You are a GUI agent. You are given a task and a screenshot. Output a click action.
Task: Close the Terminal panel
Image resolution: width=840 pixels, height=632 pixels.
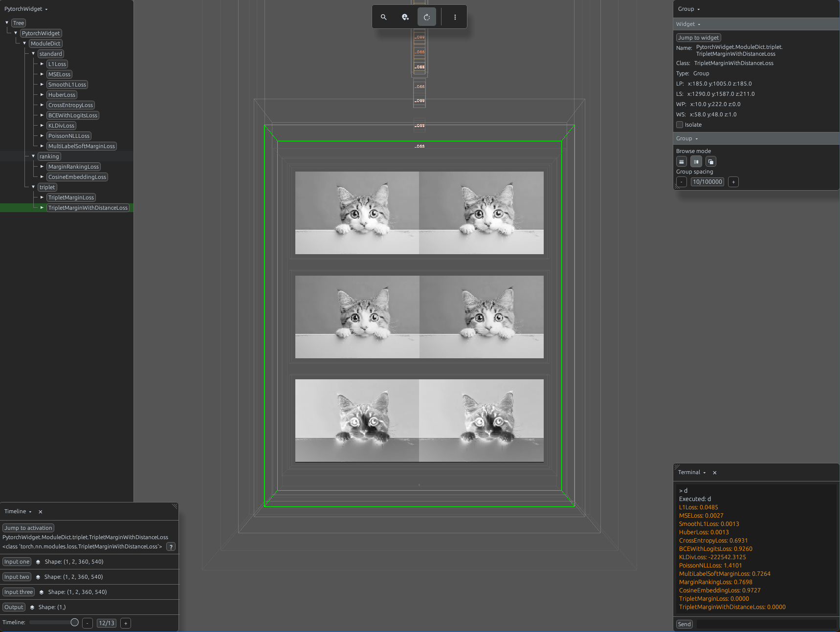pos(715,473)
